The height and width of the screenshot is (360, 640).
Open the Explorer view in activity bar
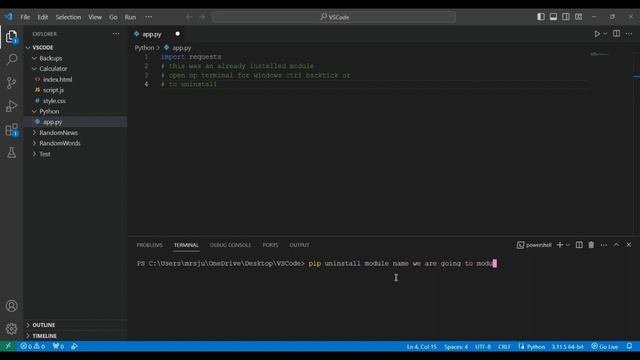[x=11, y=37]
